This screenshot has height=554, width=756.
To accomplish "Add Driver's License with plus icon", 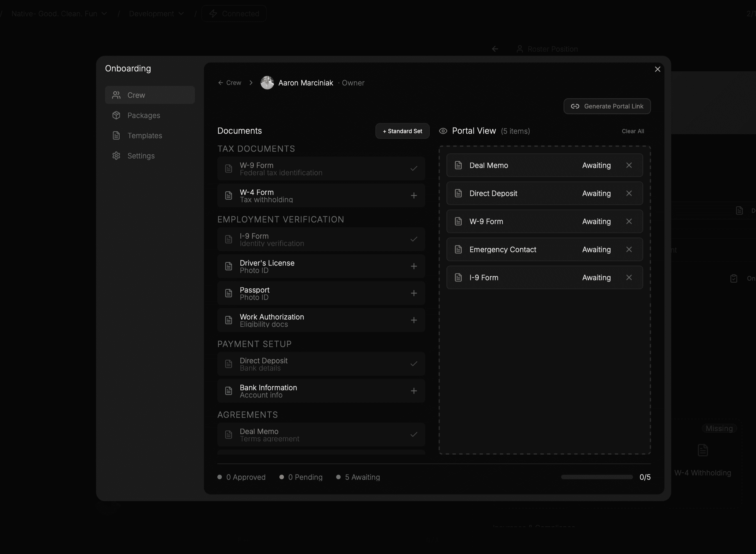I will click(x=414, y=266).
